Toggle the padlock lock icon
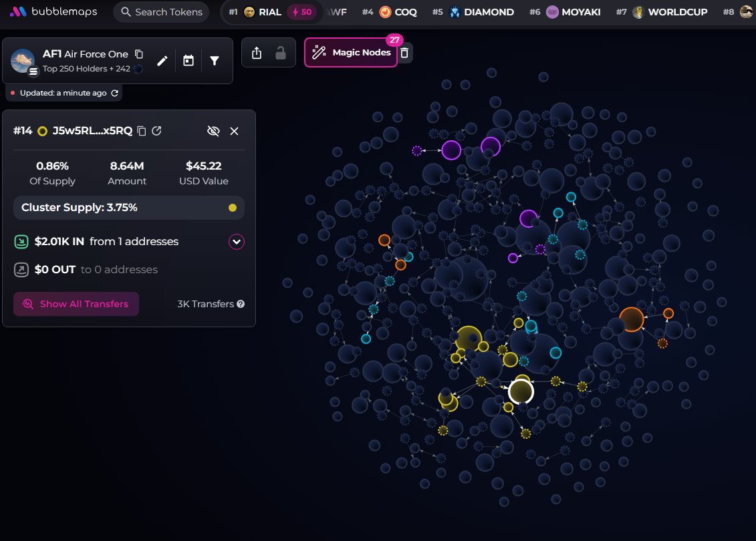The width and height of the screenshot is (756, 541). coord(281,53)
